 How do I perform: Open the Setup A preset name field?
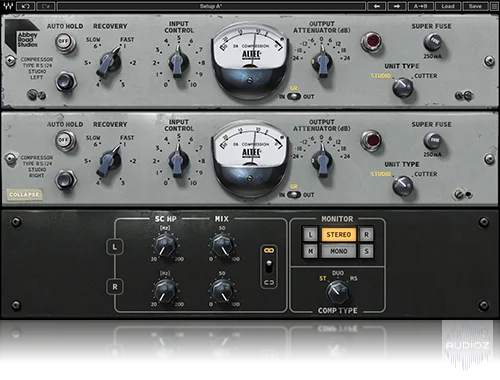click(211, 6)
